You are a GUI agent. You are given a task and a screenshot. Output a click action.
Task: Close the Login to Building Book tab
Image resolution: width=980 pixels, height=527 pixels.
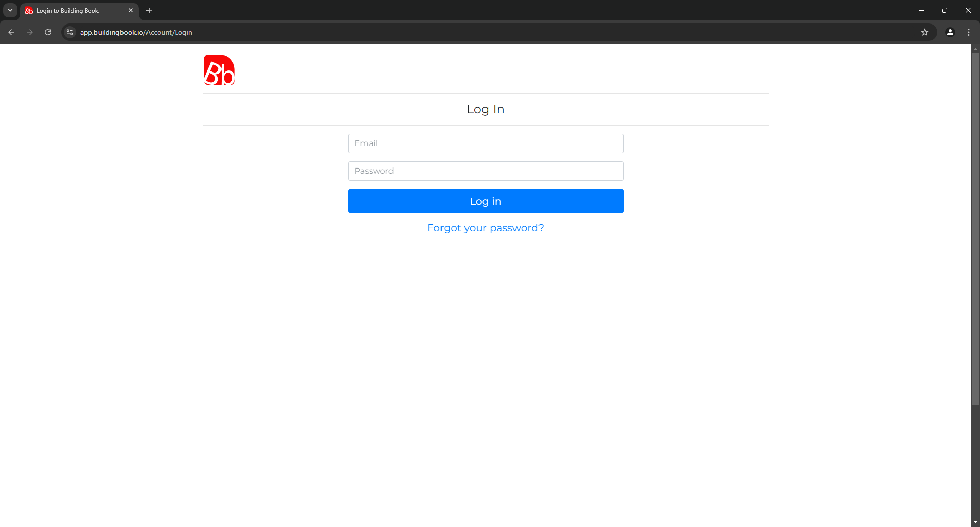coord(131,10)
